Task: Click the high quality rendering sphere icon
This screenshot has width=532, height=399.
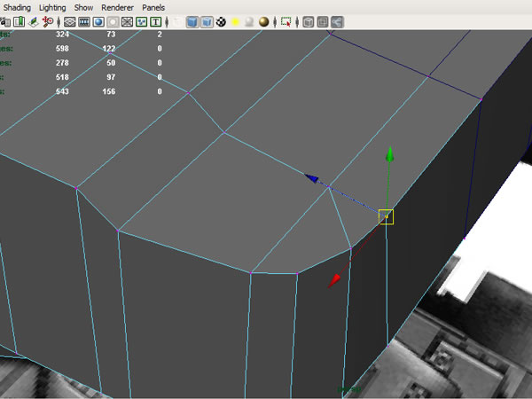Action: point(263,22)
